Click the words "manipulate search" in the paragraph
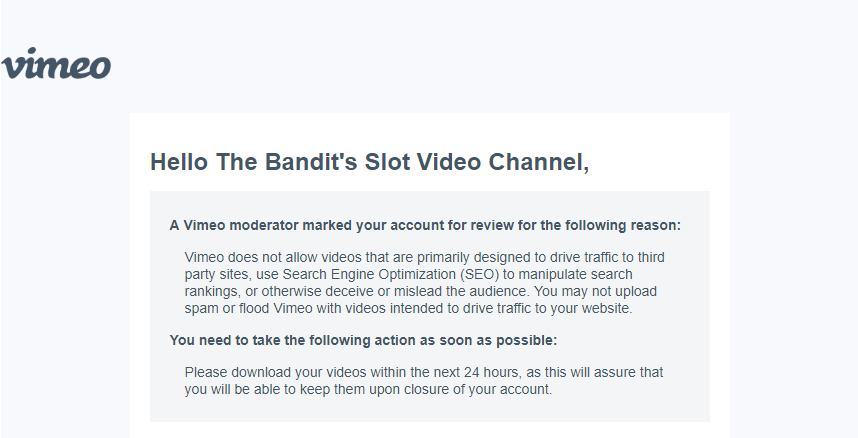This screenshot has width=858, height=438. click(575, 274)
